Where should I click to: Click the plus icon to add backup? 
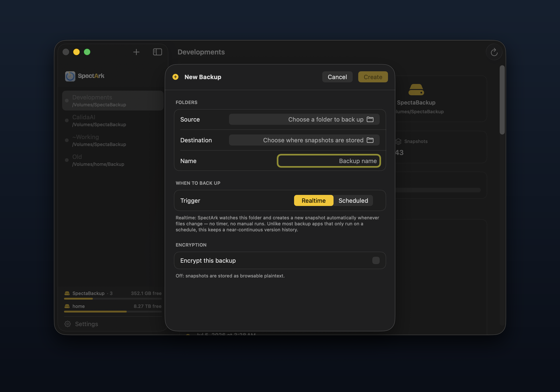(x=136, y=52)
